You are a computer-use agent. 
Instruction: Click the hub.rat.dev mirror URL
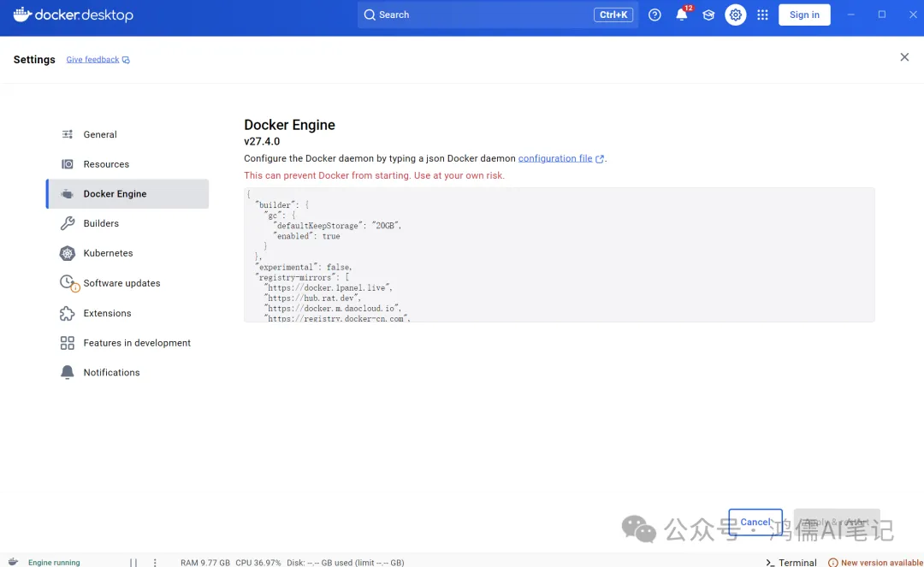click(x=313, y=298)
